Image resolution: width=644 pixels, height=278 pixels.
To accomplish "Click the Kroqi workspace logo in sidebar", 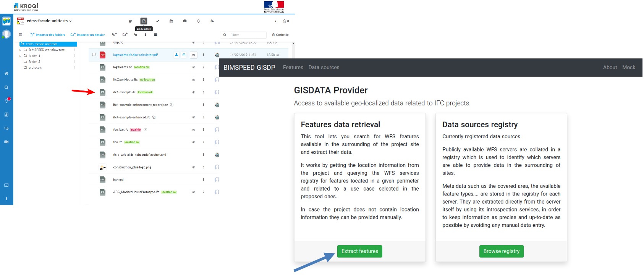I will click(x=6, y=21).
